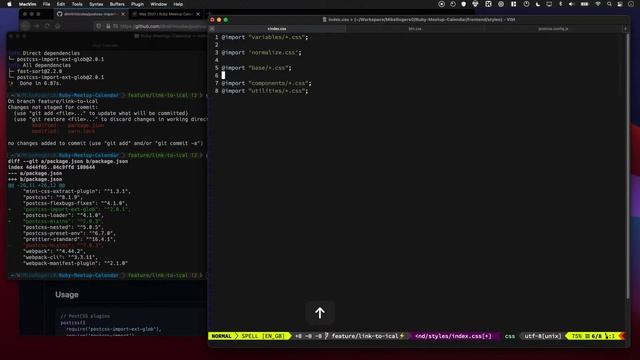
Task: Click the NORMAL mode indicator in status line
Action: 221,336
